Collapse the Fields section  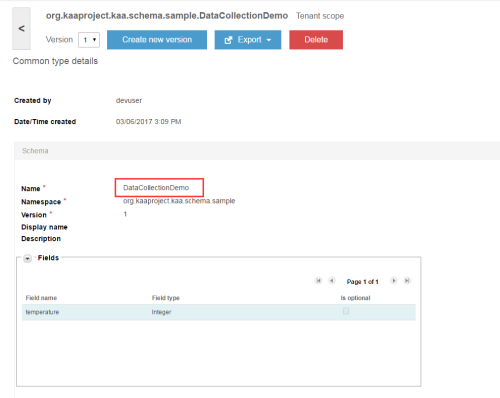(27, 258)
